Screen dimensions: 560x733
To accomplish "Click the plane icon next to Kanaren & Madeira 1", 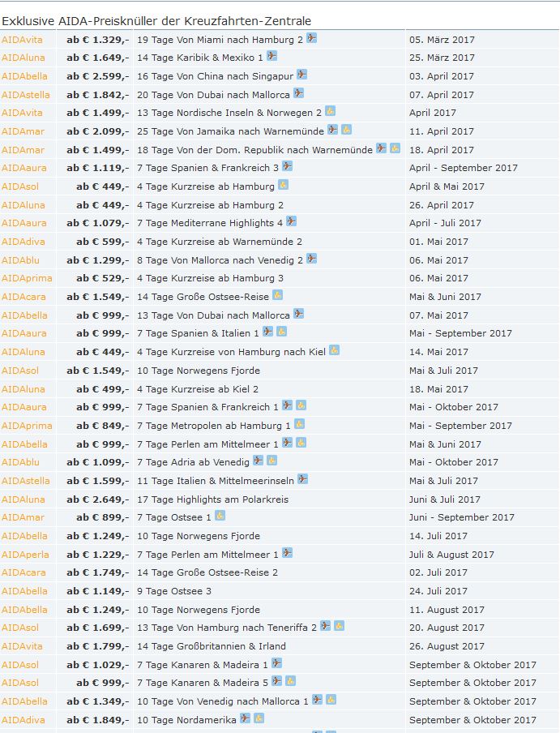I will click(x=276, y=663).
